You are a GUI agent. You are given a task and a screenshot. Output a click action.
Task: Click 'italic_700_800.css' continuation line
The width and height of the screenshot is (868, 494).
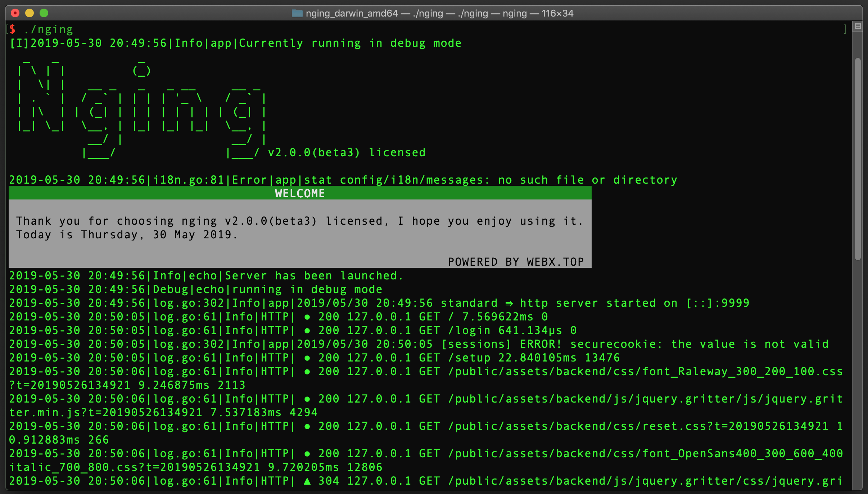pos(196,467)
